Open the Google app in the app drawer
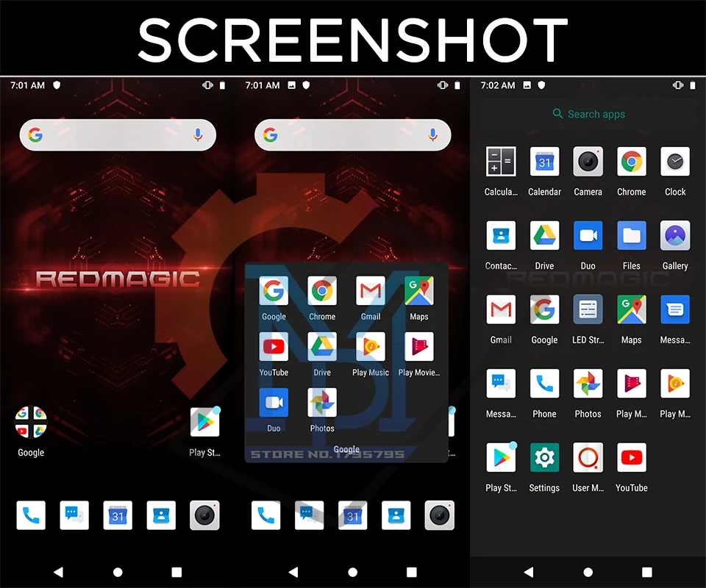The height and width of the screenshot is (588, 706). tap(544, 309)
